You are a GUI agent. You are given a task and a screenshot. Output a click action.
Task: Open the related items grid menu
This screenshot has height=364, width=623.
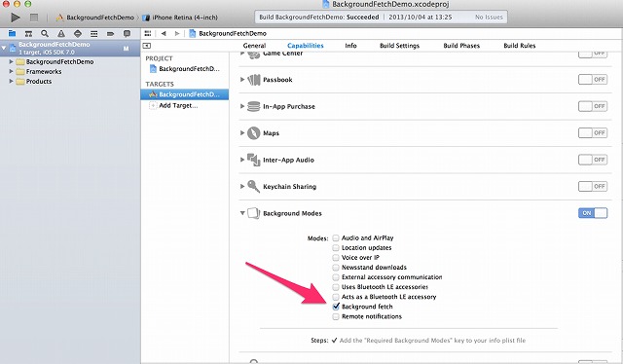click(x=148, y=33)
